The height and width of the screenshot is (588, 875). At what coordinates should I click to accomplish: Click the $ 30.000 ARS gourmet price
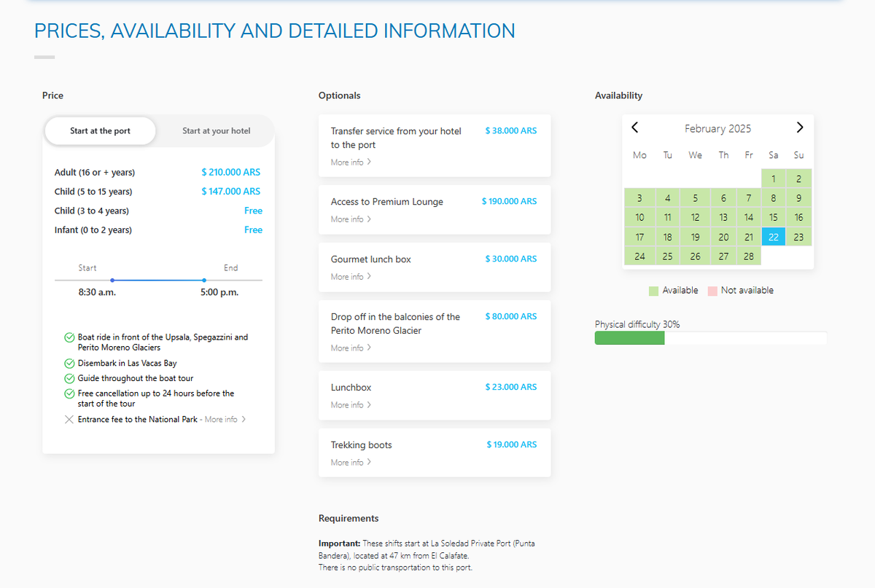tap(510, 259)
